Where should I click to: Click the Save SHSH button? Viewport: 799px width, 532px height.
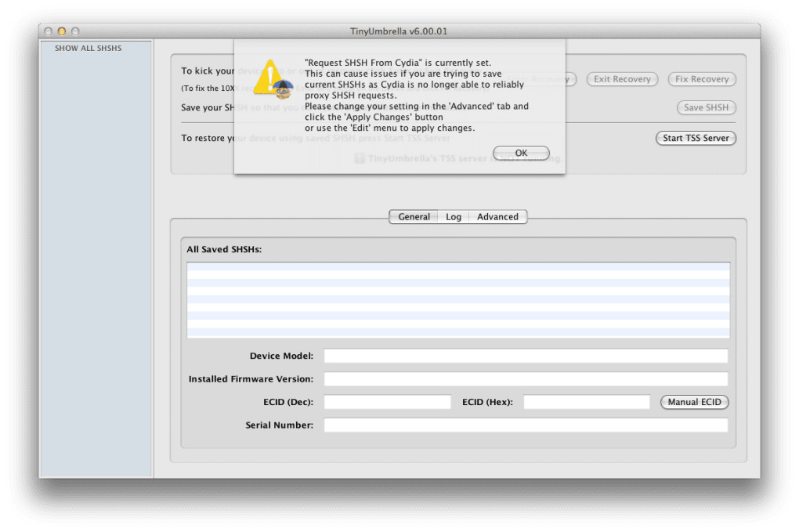click(x=706, y=107)
